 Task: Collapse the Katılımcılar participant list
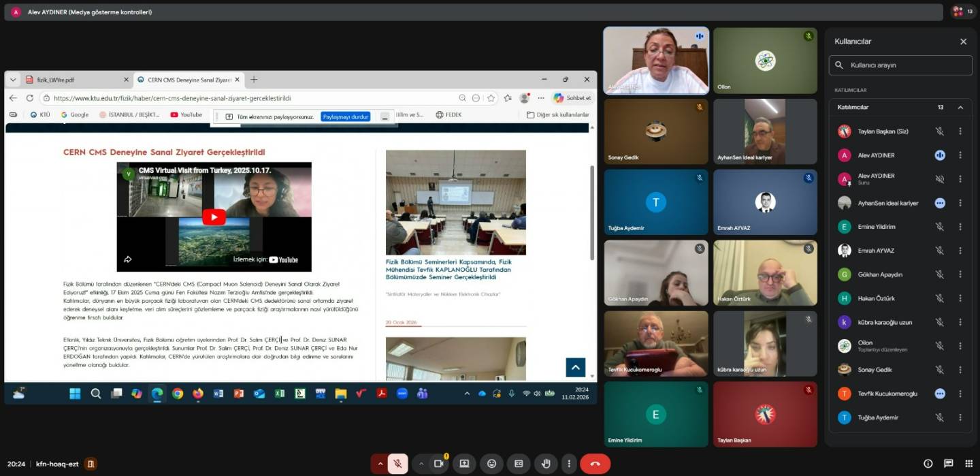(x=960, y=107)
